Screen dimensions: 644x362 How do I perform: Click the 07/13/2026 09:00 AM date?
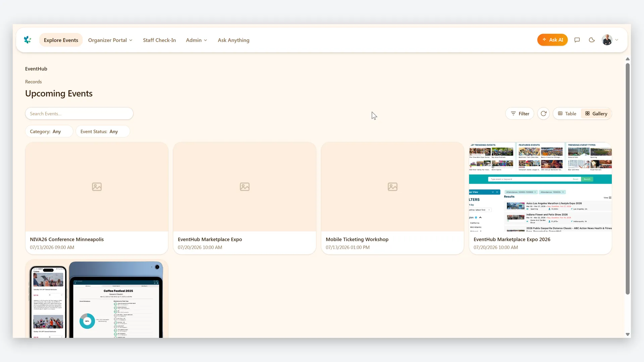tap(52, 247)
